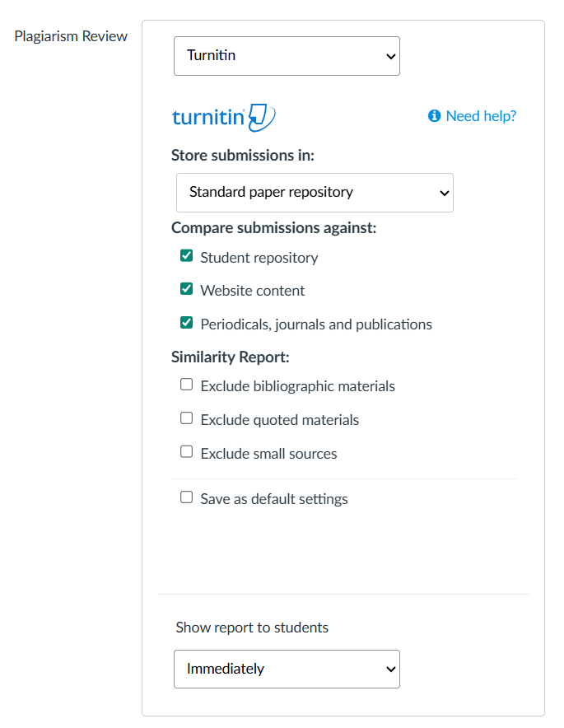Image resolution: width=564 pixels, height=728 pixels.
Task: Uncheck Periodicals, journals and publications checkbox
Action: pyautogui.click(x=186, y=323)
